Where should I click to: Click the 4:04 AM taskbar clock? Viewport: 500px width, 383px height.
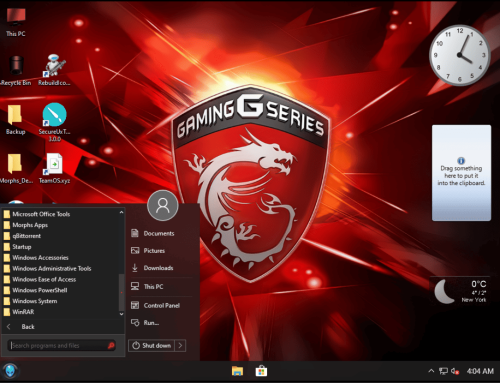click(x=480, y=371)
